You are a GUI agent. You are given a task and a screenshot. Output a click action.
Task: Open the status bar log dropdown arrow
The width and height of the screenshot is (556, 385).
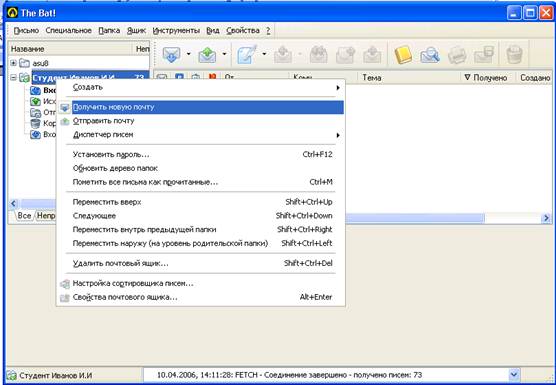pos(513,375)
